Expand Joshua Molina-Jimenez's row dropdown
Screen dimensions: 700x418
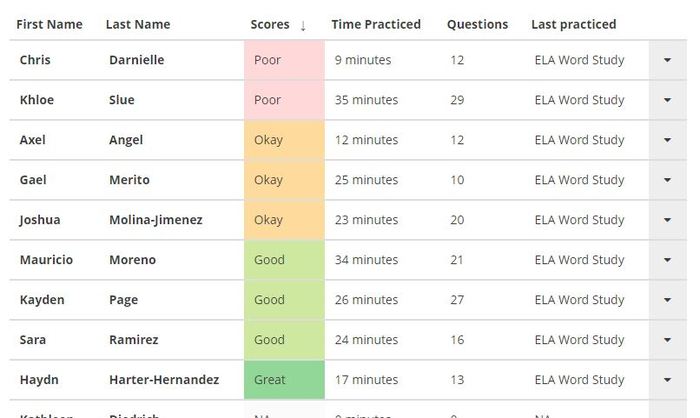tap(667, 220)
